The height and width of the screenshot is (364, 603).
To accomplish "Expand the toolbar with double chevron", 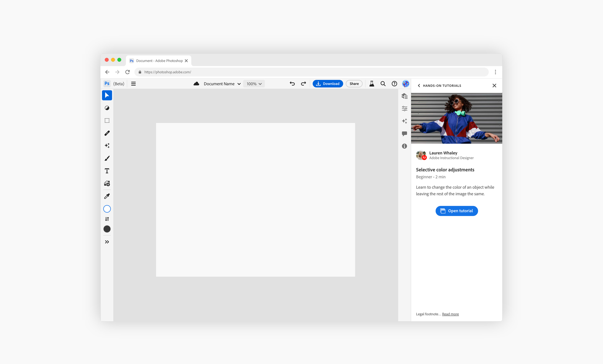I will [x=107, y=242].
